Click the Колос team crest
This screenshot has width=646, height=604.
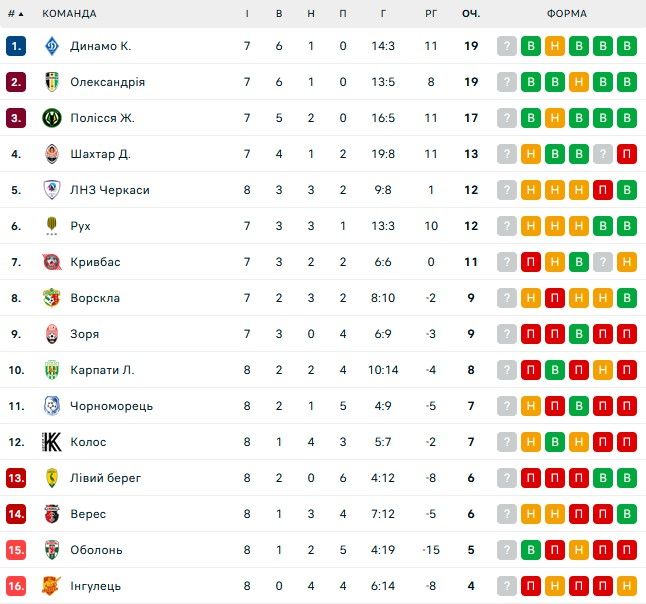[52, 442]
